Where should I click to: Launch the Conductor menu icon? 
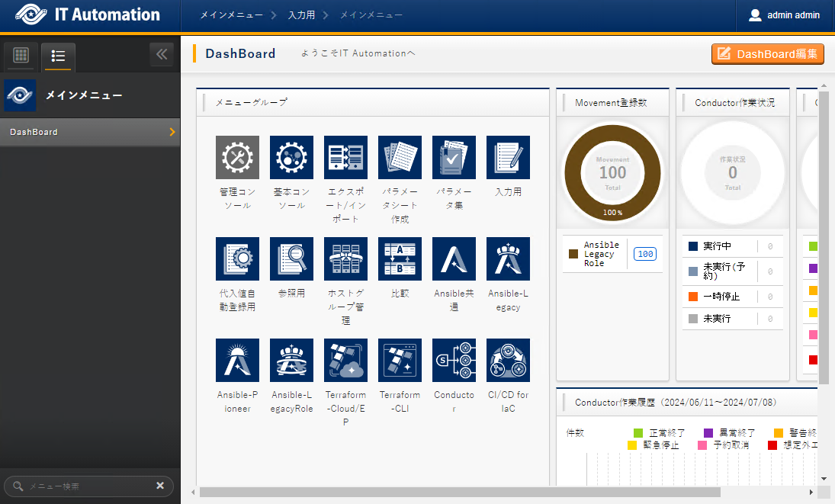(x=454, y=361)
